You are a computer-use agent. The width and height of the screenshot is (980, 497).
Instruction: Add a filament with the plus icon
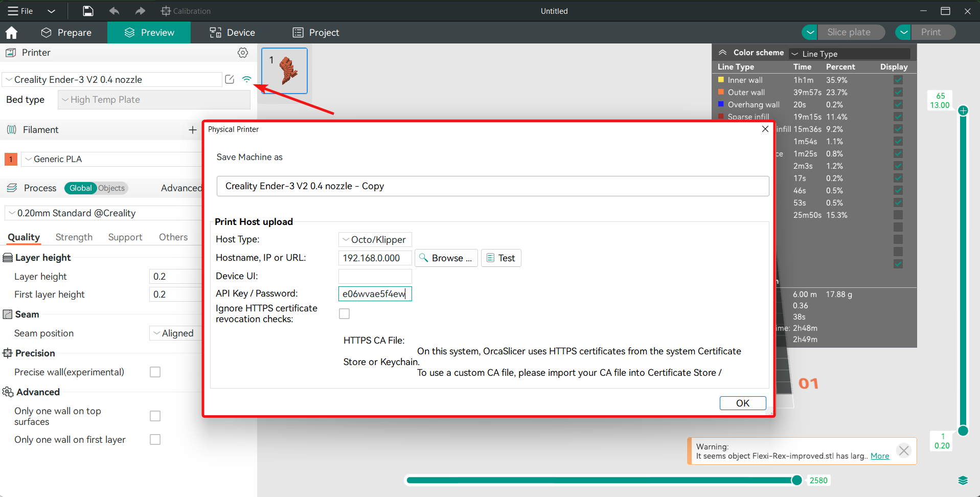[x=192, y=130]
